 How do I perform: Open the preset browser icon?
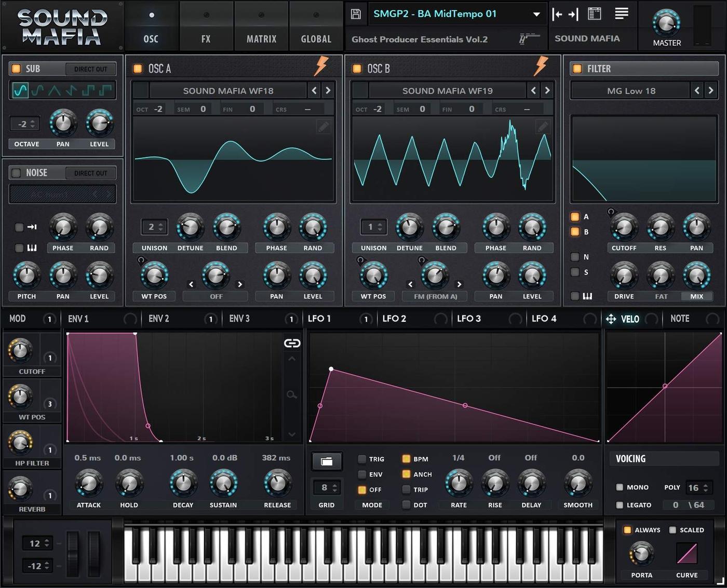594,14
